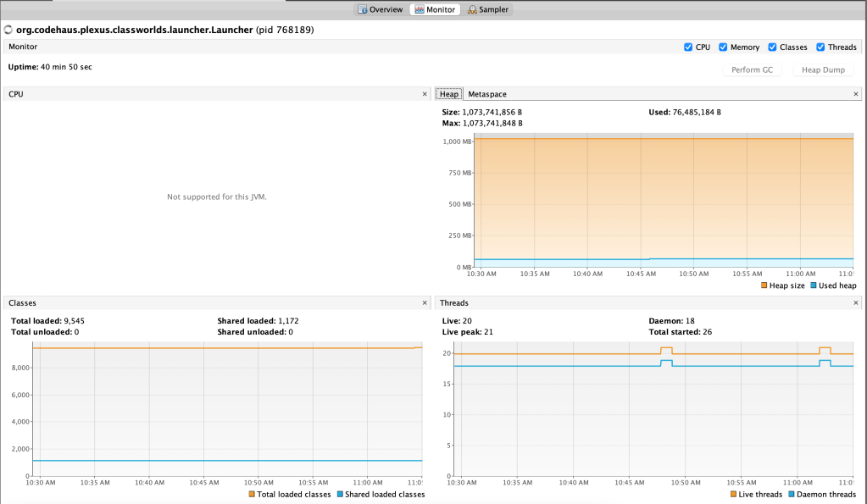Image resolution: width=867 pixels, height=504 pixels.
Task: Uncheck the CPU checkbox
Action: (688, 47)
